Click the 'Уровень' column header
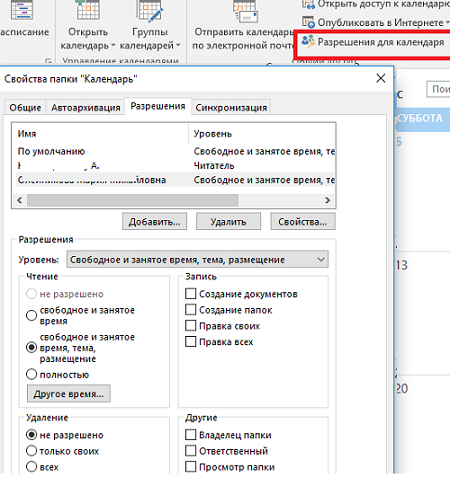This screenshot has width=450, height=477. [x=262, y=134]
